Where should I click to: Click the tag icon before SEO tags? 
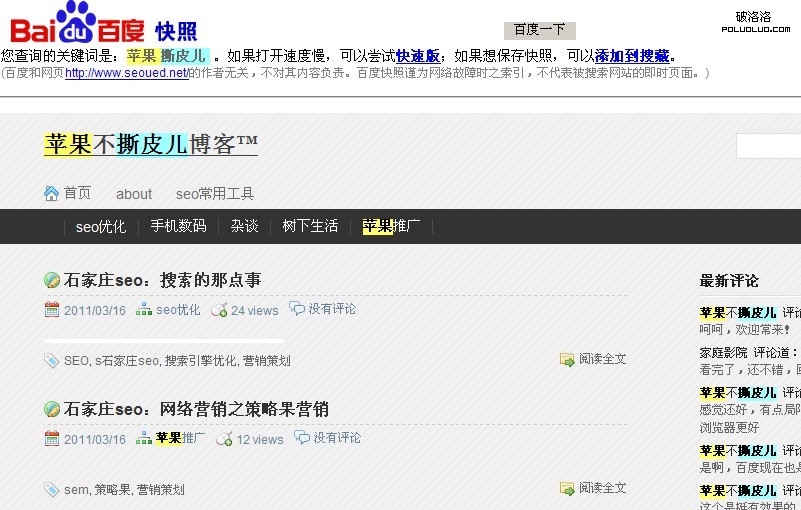51,360
